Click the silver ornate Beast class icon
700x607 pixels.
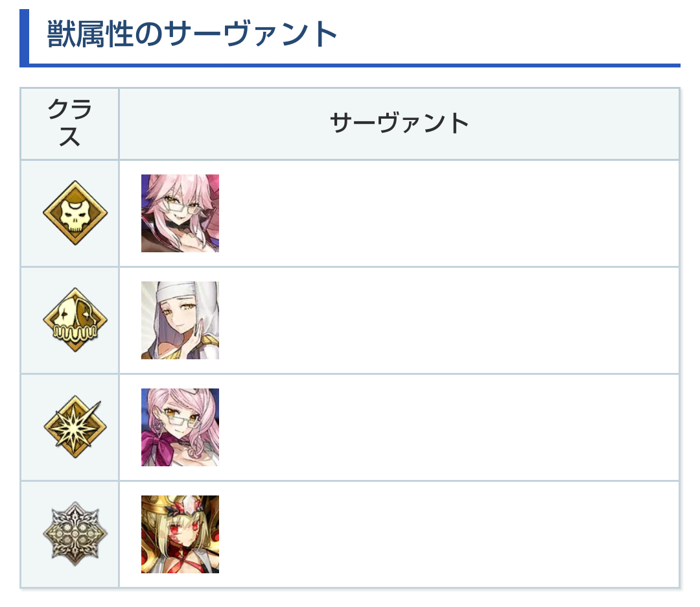[x=75, y=534]
